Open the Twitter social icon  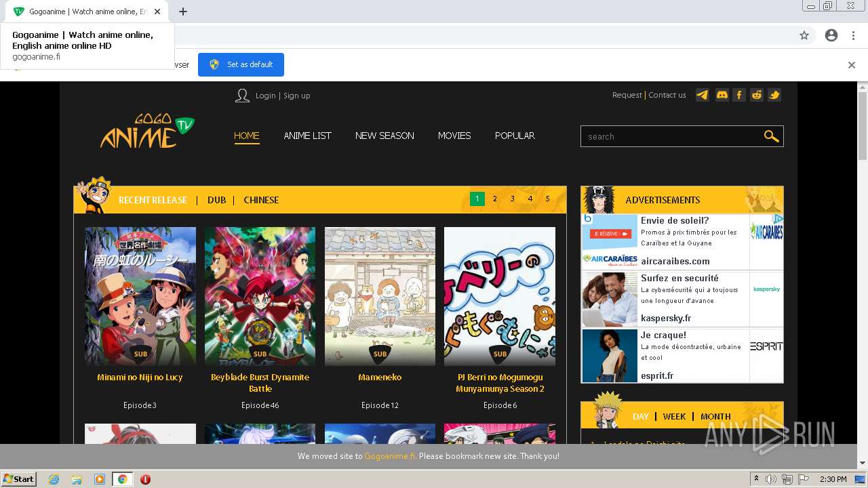pyautogui.click(x=774, y=95)
